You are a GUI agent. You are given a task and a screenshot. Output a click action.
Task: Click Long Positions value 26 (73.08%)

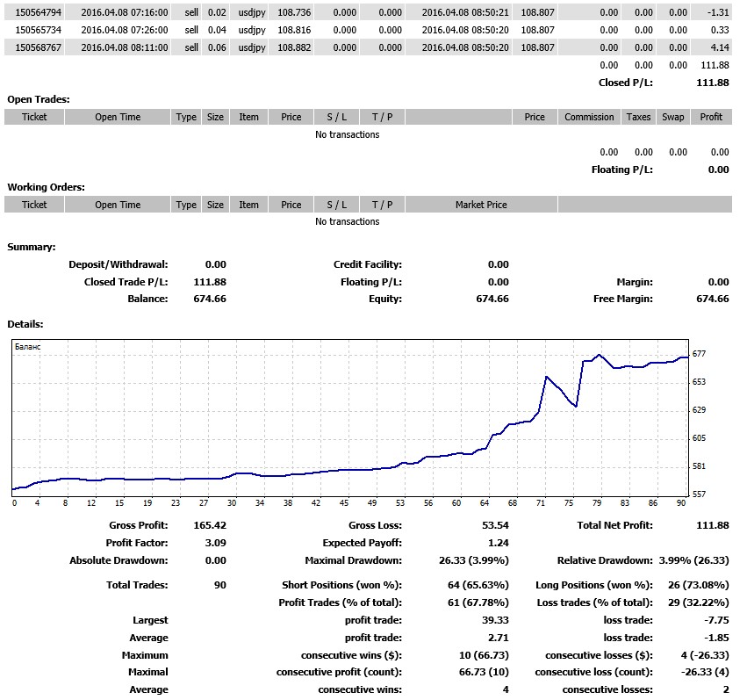coord(699,585)
